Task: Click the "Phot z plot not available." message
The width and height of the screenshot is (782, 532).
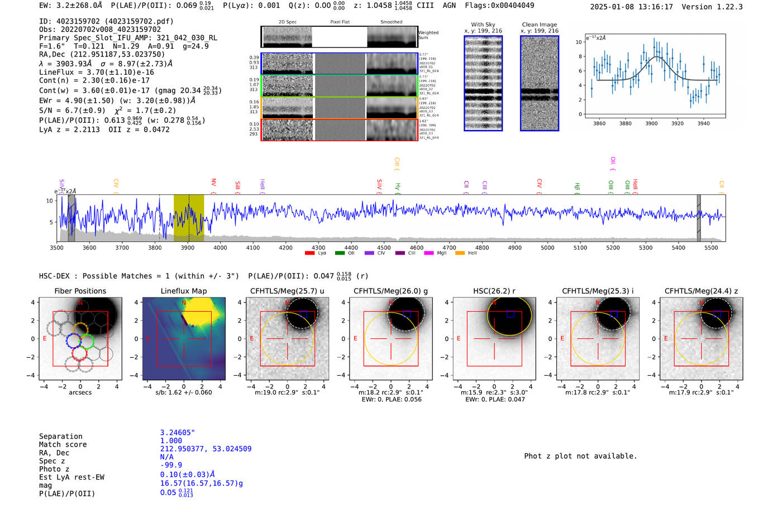Action: 580,456
